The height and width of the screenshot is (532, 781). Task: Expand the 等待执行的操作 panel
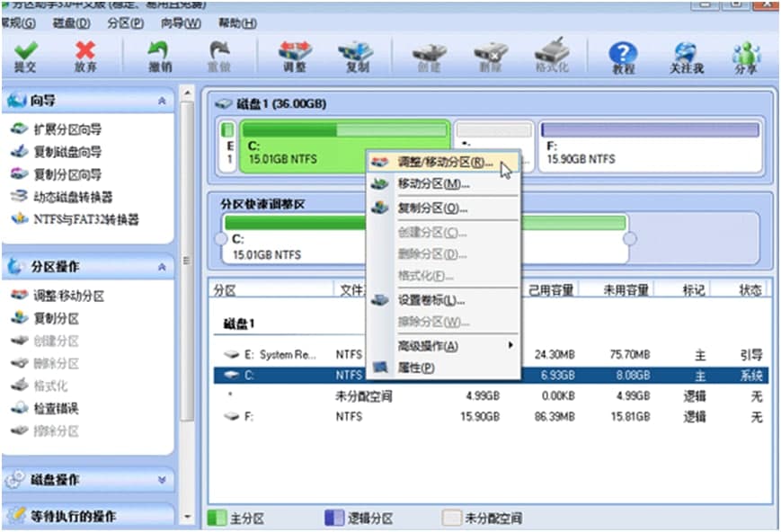click(88, 516)
